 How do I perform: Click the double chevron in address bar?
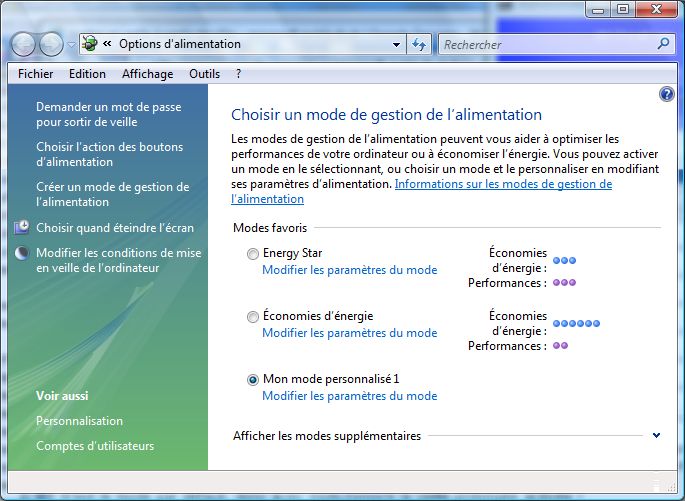tap(107, 44)
